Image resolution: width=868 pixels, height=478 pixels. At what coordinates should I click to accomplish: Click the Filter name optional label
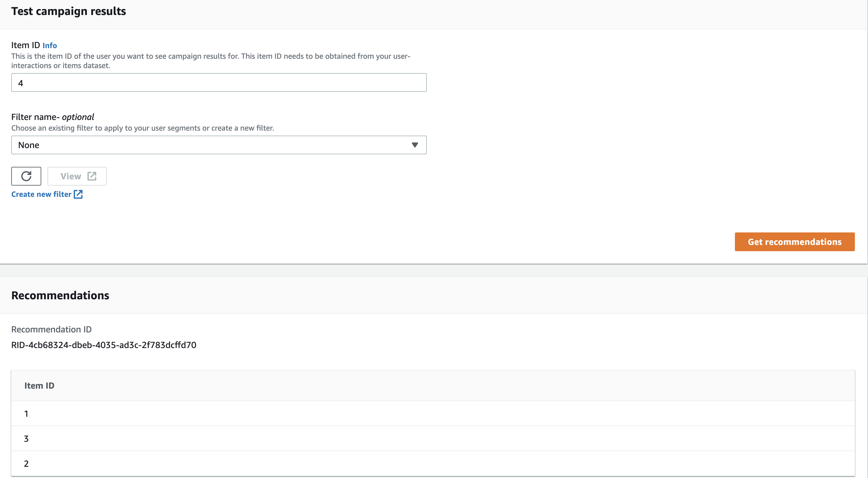[x=52, y=117]
